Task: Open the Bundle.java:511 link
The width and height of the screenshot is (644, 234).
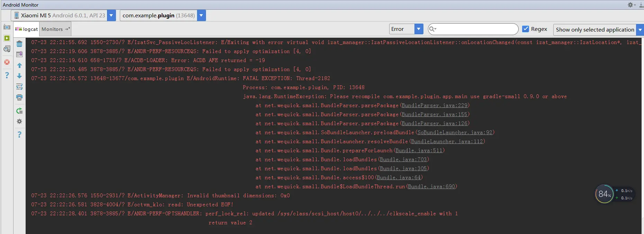Action: click(419, 150)
